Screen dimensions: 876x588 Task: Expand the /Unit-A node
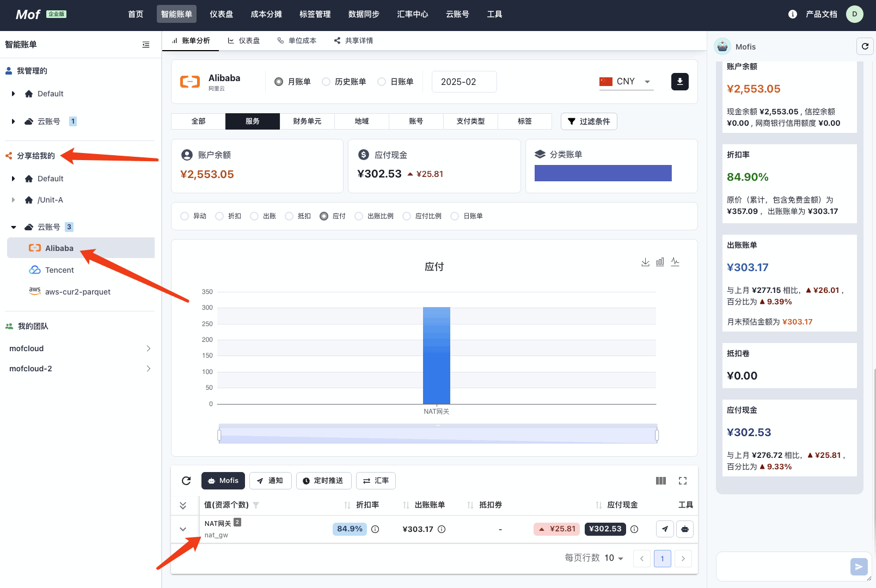(13, 200)
